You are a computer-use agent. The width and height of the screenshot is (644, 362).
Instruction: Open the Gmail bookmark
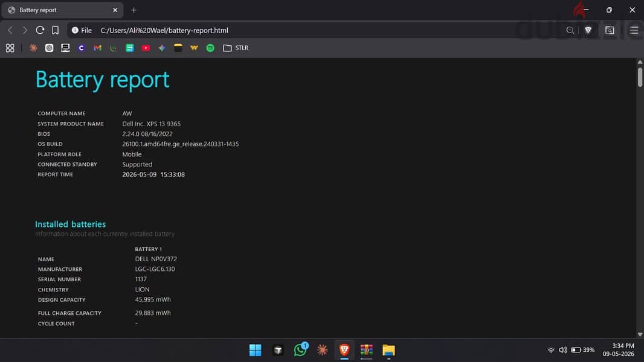click(97, 48)
